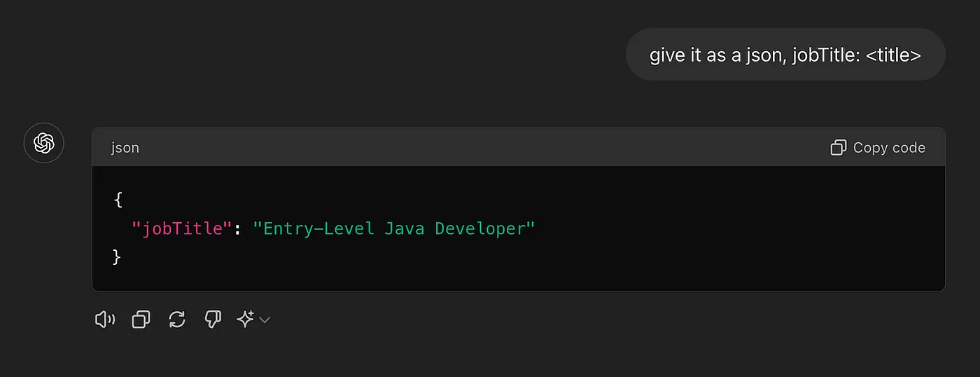980x377 pixels.
Task: Click the <title> text in the user message
Action: (x=893, y=55)
